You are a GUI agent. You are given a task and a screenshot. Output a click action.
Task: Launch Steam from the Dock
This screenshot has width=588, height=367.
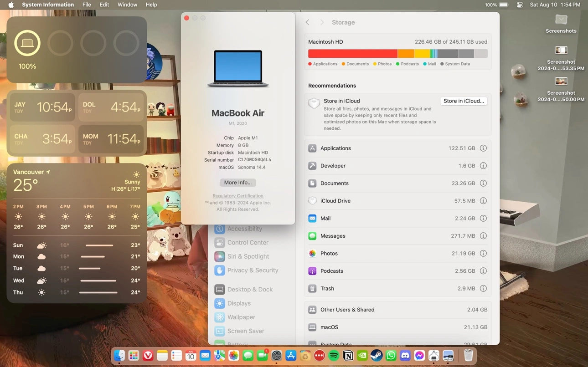(377, 355)
